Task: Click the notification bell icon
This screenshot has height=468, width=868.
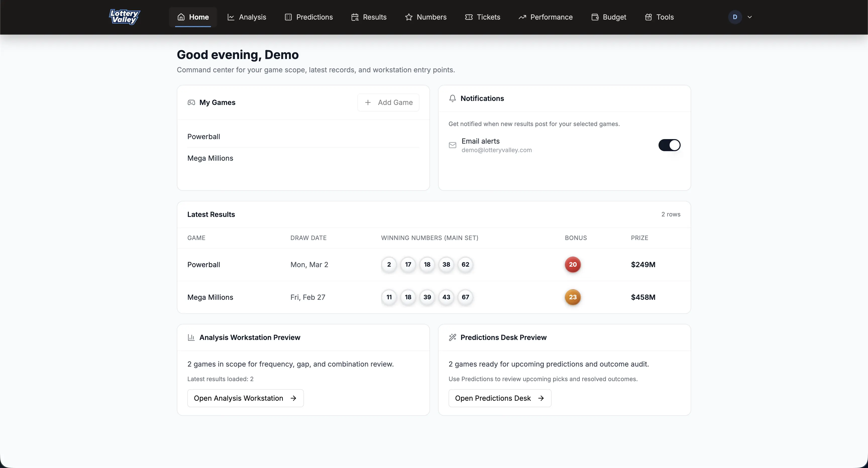Action: (453, 98)
